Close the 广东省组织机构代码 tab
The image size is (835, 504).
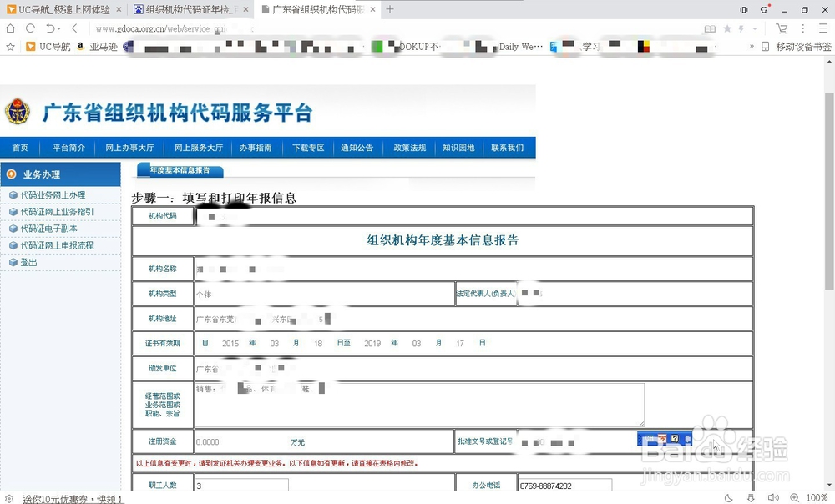[372, 9]
